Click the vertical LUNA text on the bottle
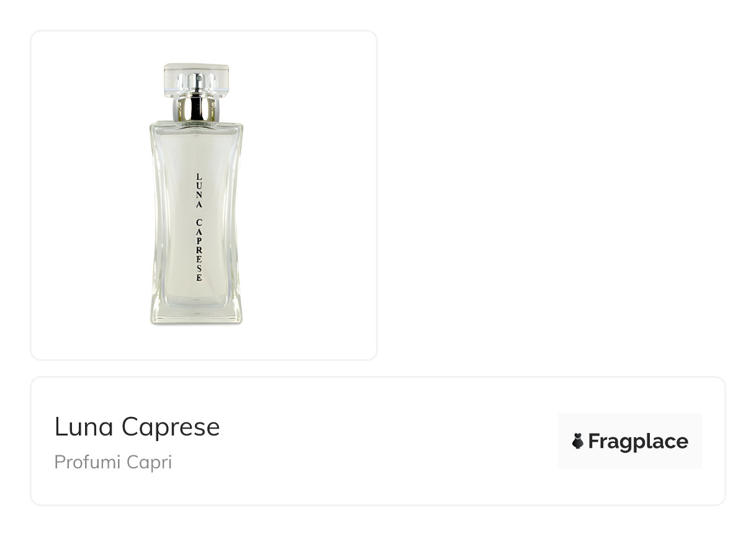The height and width of the screenshot is (536, 756). pyautogui.click(x=199, y=191)
